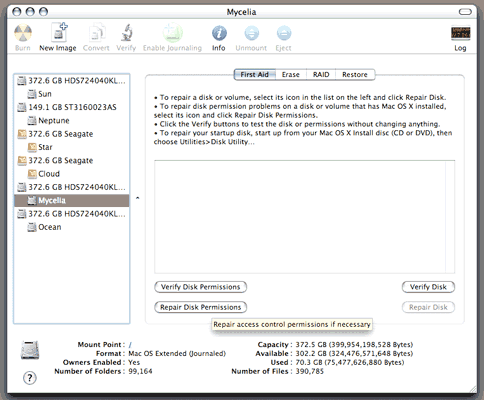Select the Mycelia volume

(72, 200)
